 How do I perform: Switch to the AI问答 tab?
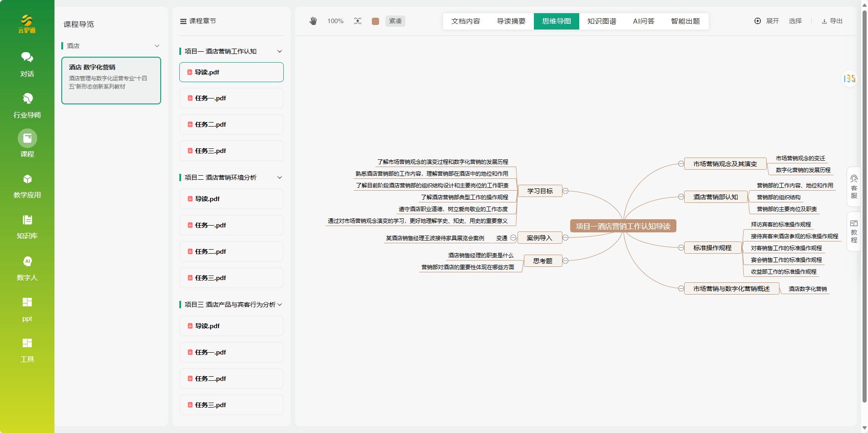643,21
